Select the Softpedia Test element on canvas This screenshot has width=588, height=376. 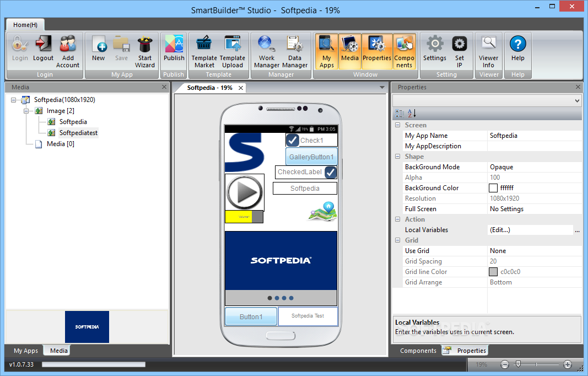(x=308, y=316)
